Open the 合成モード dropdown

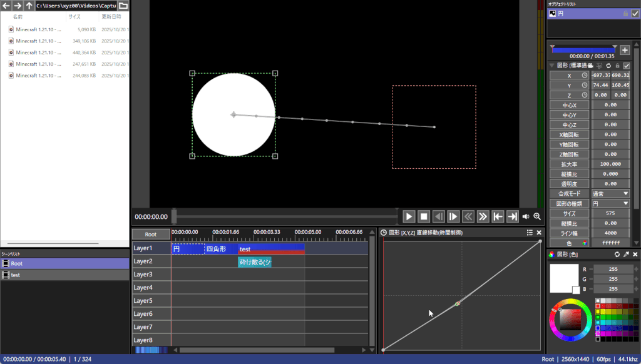pyautogui.click(x=611, y=194)
